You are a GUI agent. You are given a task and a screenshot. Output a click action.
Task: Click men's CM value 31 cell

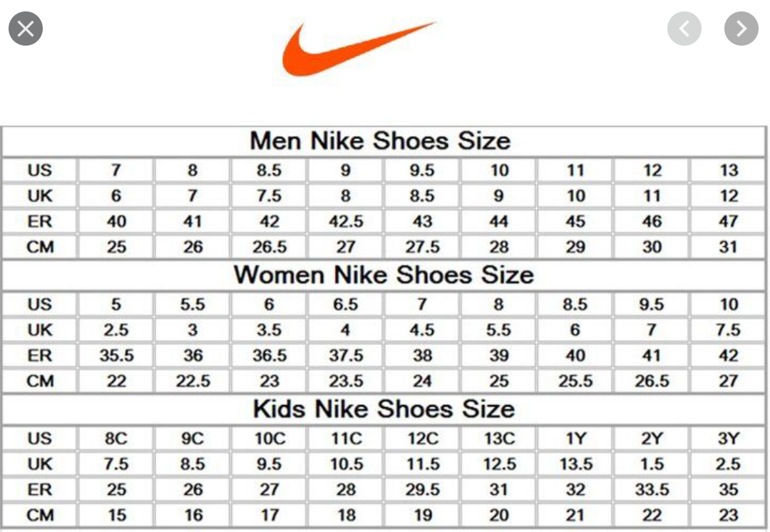click(729, 247)
